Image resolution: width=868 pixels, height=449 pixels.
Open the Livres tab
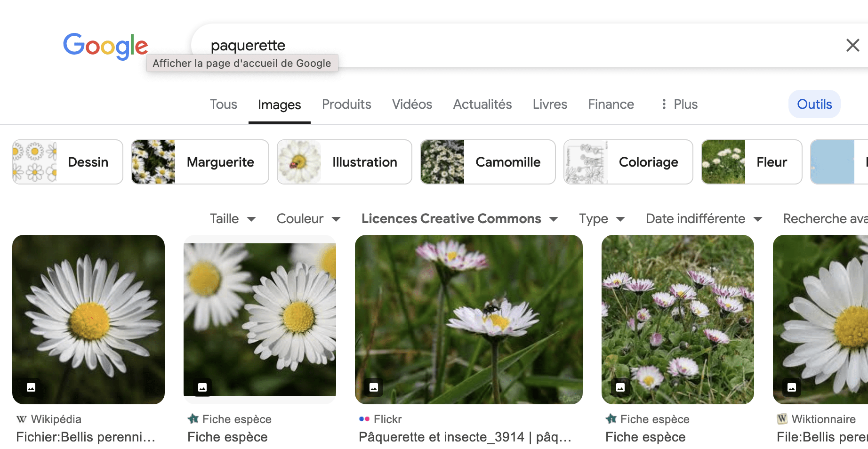(x=550, y=104)
